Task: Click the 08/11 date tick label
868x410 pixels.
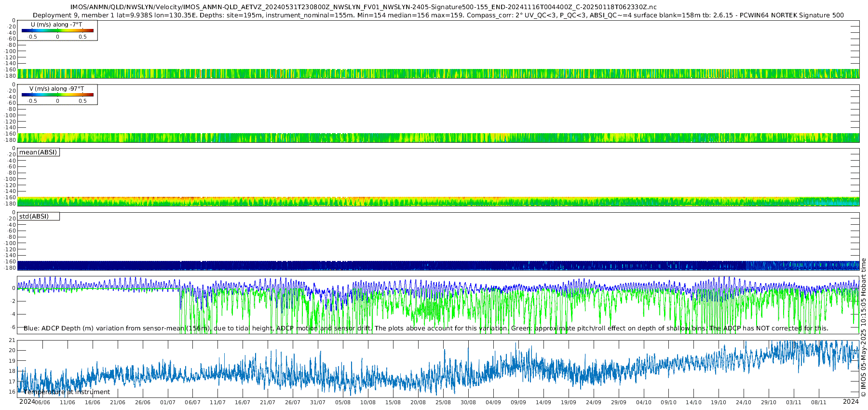Action: (x=819, y=403)
